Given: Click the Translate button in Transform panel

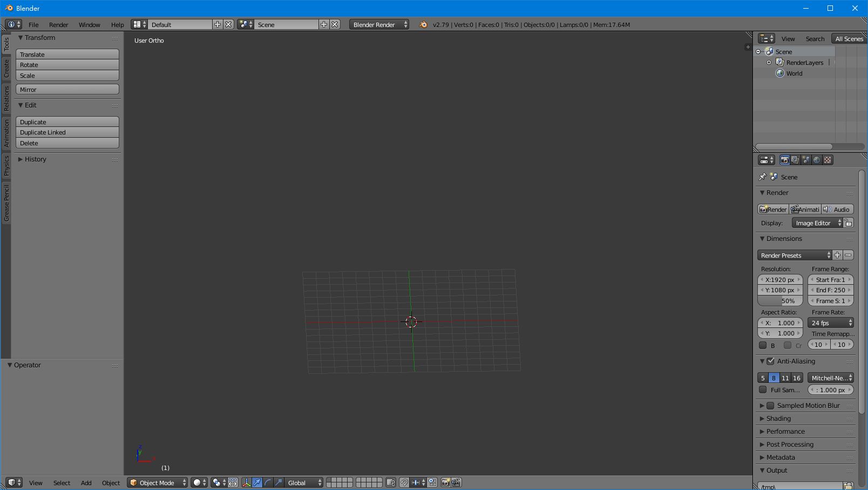Looking at the screenshot, I should (67, 54).
